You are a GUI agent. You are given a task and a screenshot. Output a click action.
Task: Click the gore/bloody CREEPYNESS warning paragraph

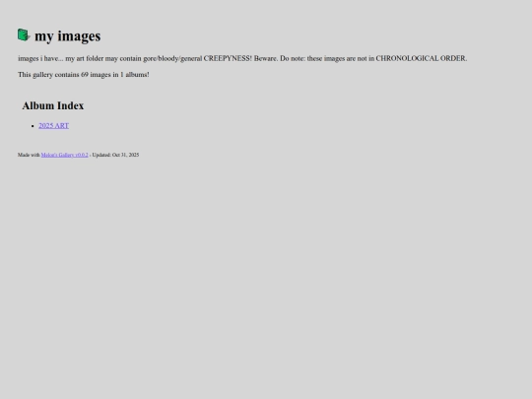point(242,58)
